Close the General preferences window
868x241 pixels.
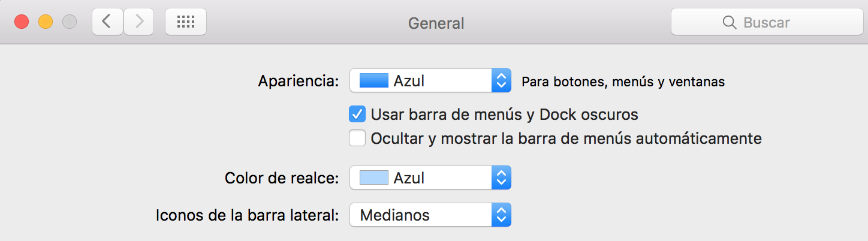coord(22,22)
